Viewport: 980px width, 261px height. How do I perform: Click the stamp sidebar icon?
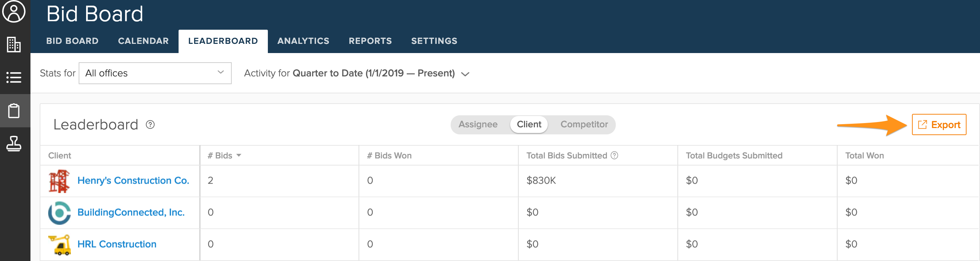tap(14, 144)
